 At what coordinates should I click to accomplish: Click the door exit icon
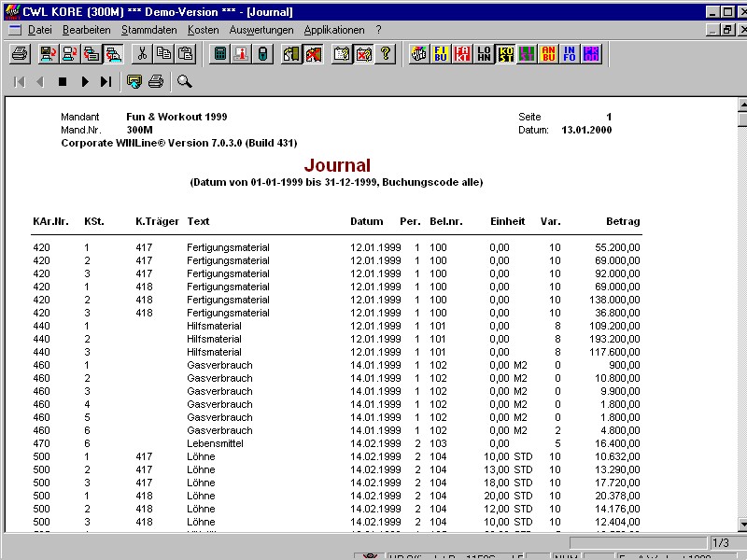291,54
